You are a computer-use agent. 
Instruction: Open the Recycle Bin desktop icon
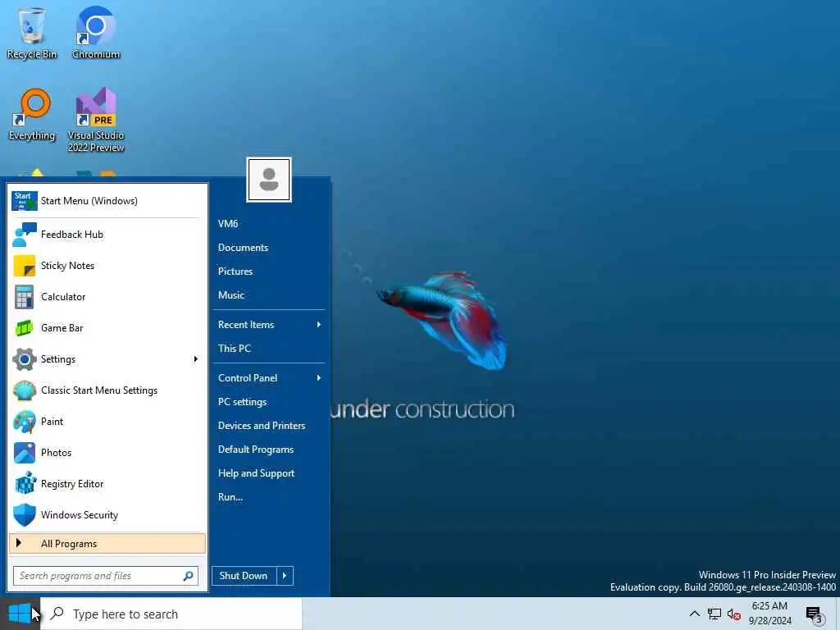pyautogui.click(x=32, y=32)
